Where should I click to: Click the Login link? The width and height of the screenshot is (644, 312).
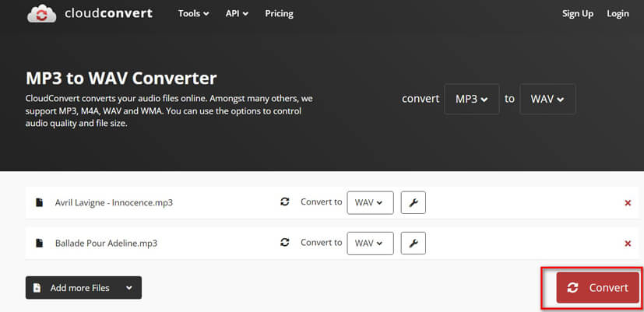[x=618, y=13]
